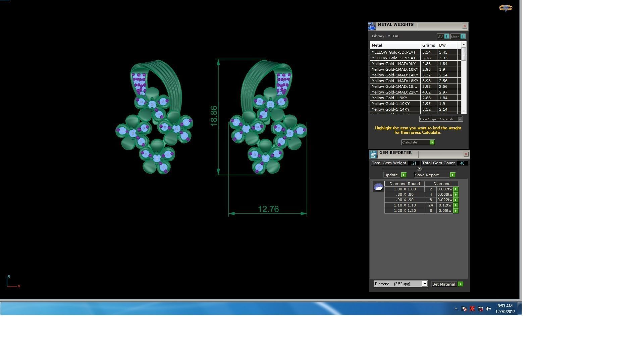Show hidden tray icons arrow
The width and height of the screenshot is (644, 362).
[x=456, y=309]
